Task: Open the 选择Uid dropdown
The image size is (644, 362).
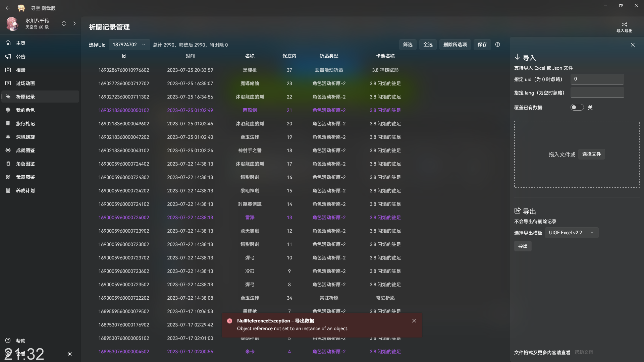Action: [x=129, y=44]
